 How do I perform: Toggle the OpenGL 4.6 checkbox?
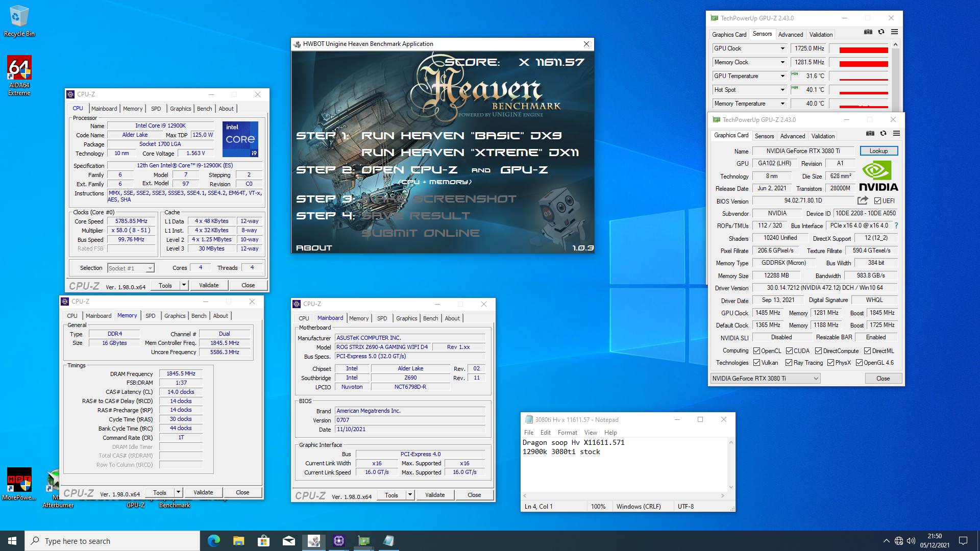tap(859, 362)
